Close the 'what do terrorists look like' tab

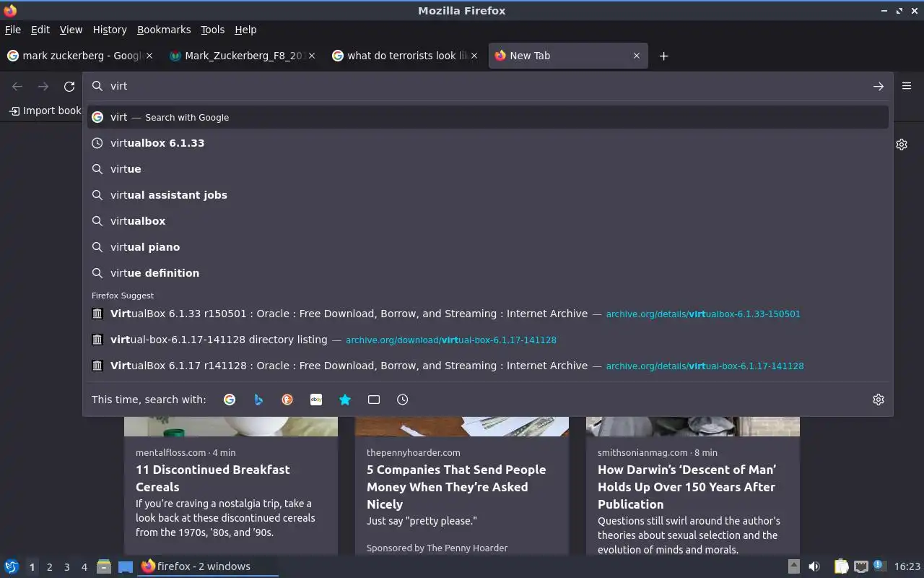[x=474, y=56]
